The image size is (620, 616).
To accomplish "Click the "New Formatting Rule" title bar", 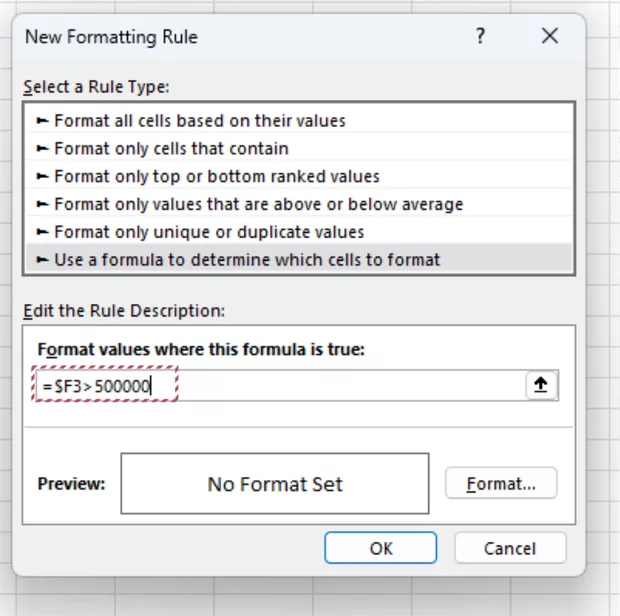I will (111, 37).
